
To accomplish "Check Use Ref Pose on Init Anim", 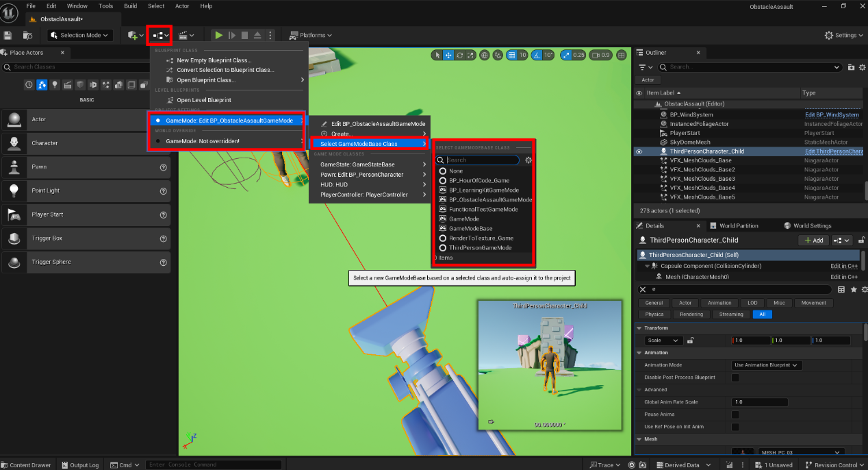I will 735,427.
